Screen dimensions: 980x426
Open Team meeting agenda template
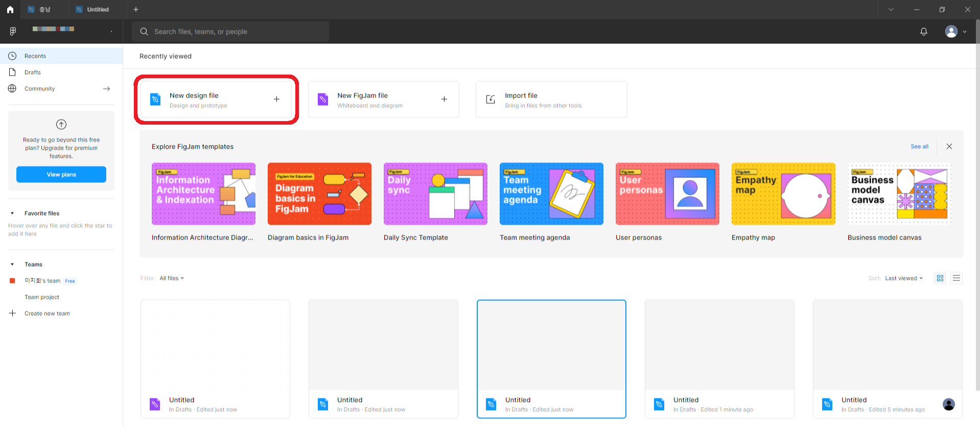pyautogui.click(x=551, y=194)
